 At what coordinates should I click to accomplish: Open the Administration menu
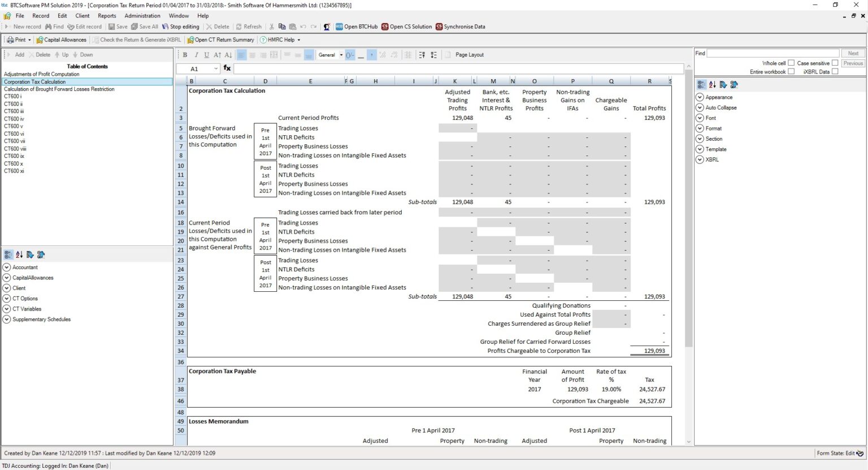point(142,16)
